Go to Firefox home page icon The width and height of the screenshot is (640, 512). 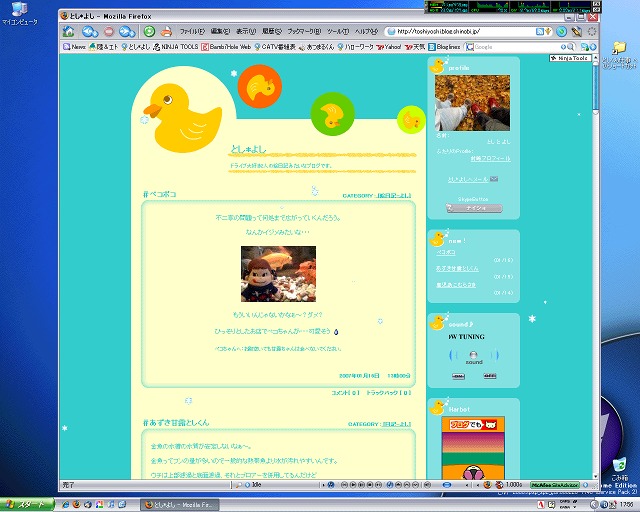tap(69, 31)
